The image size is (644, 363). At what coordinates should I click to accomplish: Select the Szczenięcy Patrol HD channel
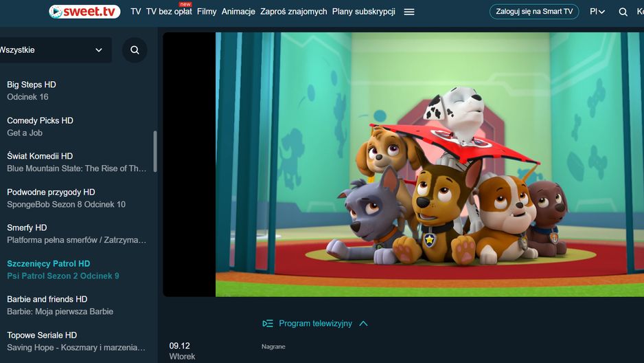(x=49, y=263)
